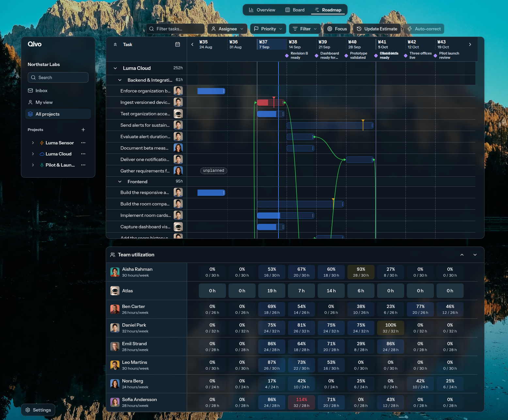
Task: Click Luma Sensor lightning icon
Action: click(42, 143)
